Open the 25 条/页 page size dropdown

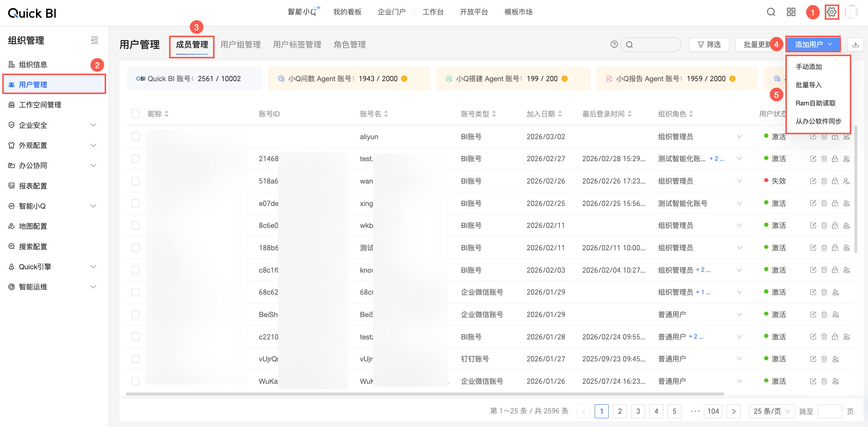(771, 411)
